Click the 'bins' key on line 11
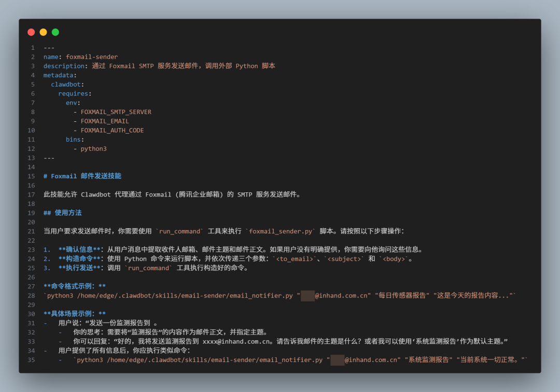Image resolution: width=560 pixels, height=392 pixels. [73, 139]
